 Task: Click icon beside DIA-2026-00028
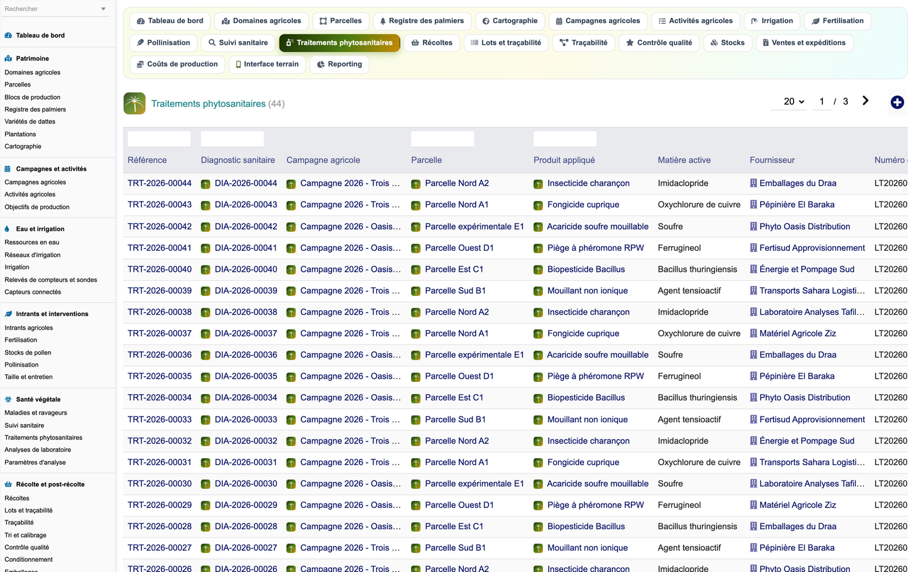click(205, 527)
